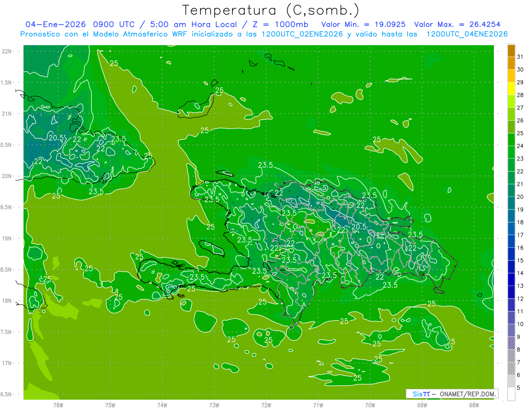Click the "ONAMET/REP.DOM." credit label
Screen dimensions: 532x411
tap(469, 394)
